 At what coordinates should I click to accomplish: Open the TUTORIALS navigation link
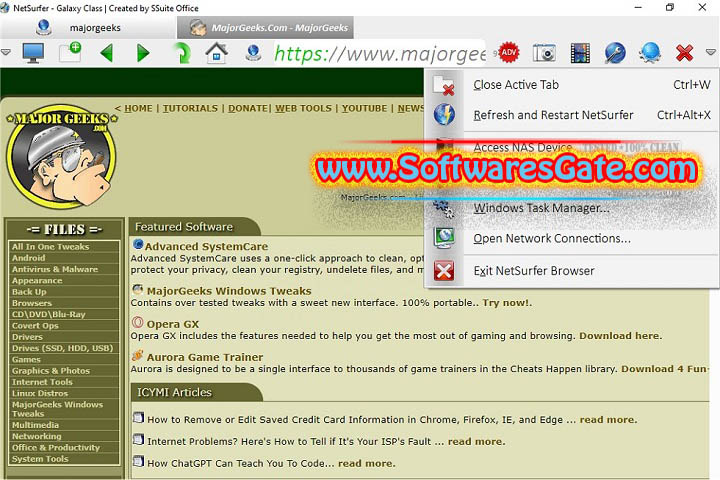[190, 108]
